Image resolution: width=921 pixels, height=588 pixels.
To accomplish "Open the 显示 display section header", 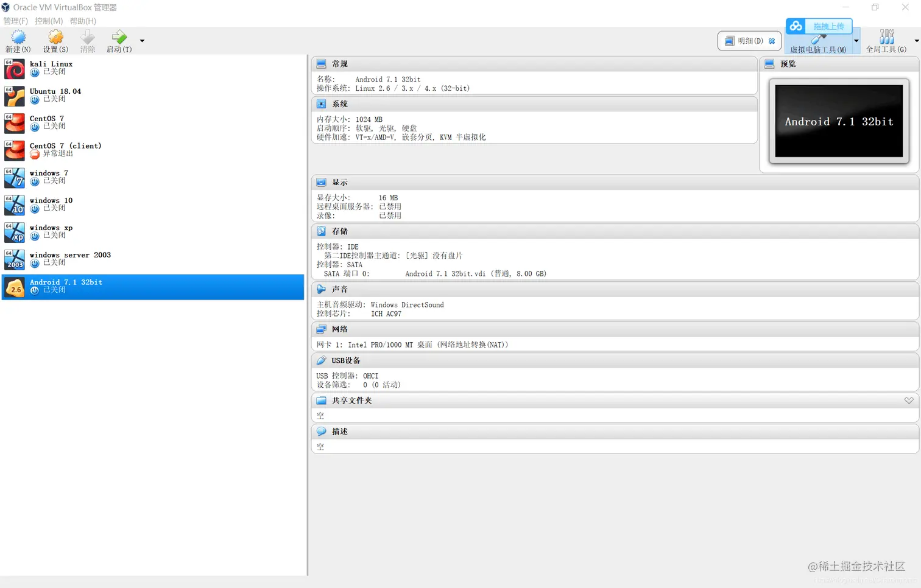I will [x=615, y=183].
